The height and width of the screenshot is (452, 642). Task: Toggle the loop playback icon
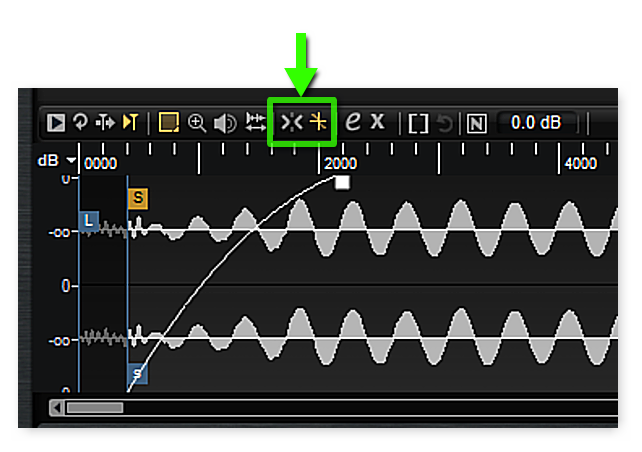coord(80,122)
